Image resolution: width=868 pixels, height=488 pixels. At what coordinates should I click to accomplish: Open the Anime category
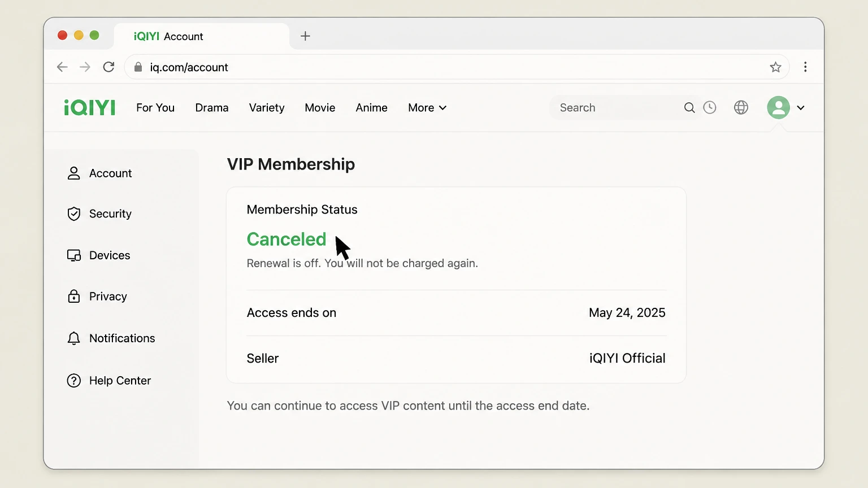click(x=371, y=108)
